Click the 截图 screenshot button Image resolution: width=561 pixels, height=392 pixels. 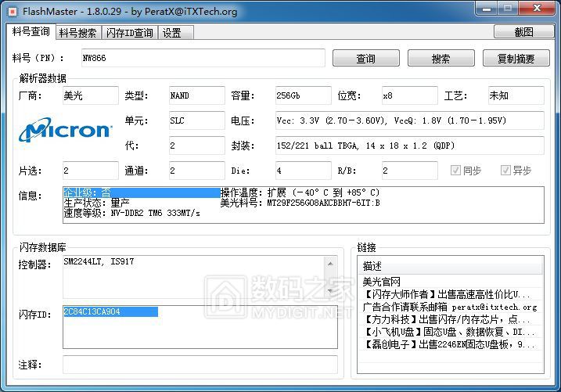(x=523, y=32)
